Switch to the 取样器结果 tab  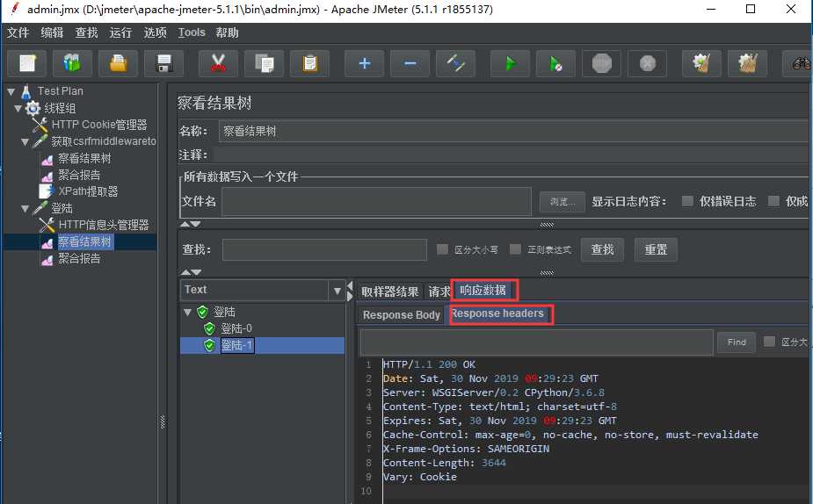[390, 292]
